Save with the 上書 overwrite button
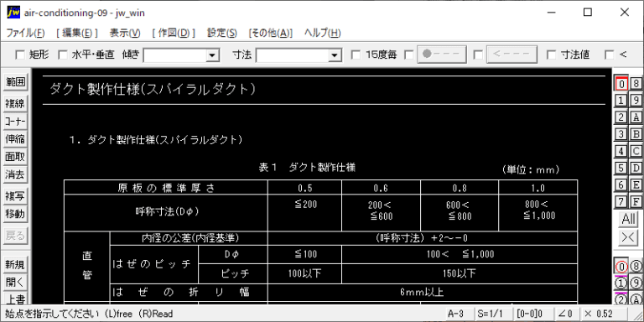 [x=15, y=299]
